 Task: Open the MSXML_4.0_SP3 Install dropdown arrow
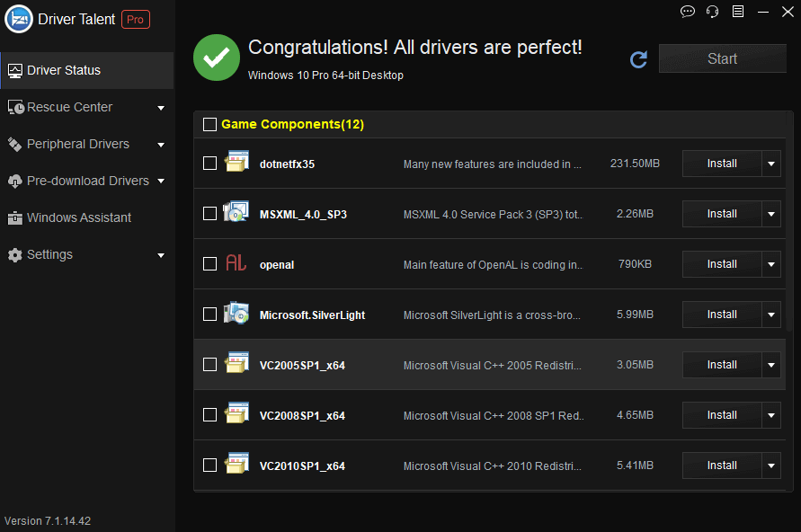(x=771, y=213)
